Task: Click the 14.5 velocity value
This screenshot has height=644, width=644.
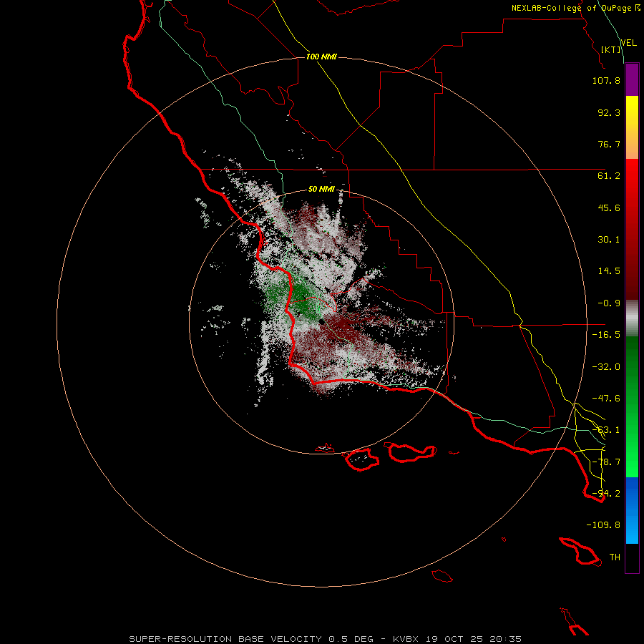Action: click(x=609, y=271)
